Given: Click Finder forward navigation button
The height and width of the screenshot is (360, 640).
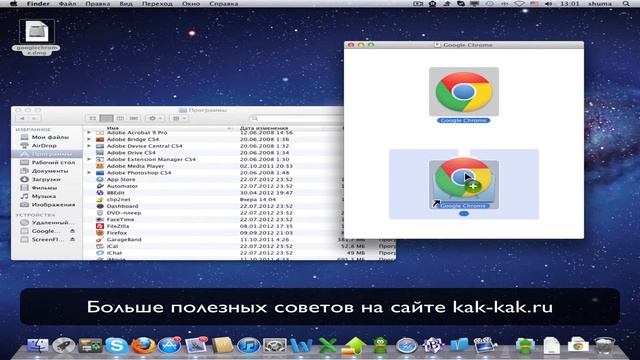Looking at the screenshot, I should (x=35, y=118).
